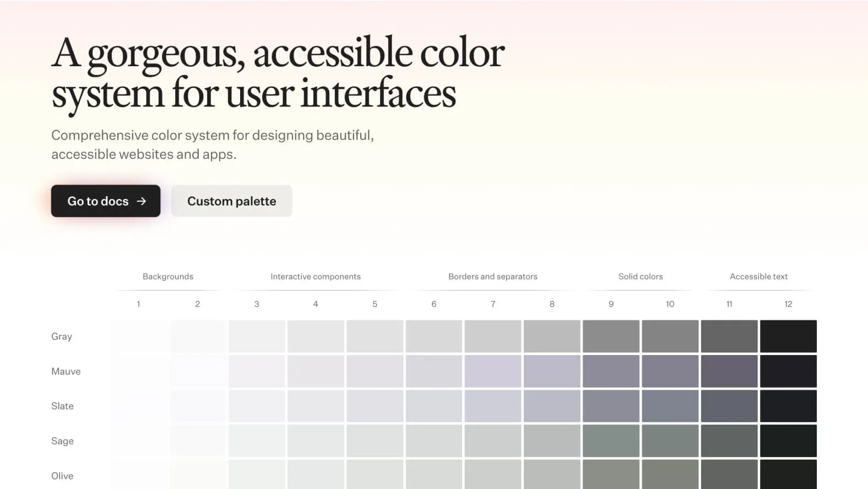Choose the Slate step 10 swatch

pyautogui.click(x=670, y=406)
